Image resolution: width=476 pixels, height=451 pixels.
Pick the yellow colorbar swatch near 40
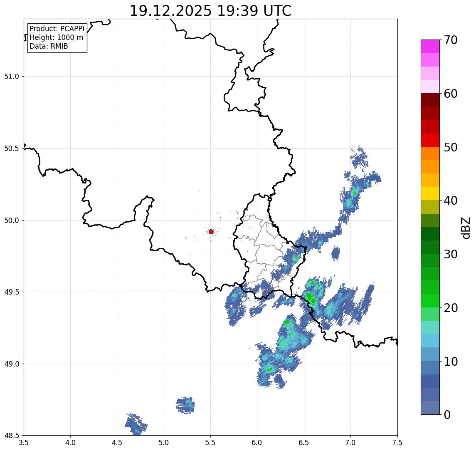click(x=430, y=193)
